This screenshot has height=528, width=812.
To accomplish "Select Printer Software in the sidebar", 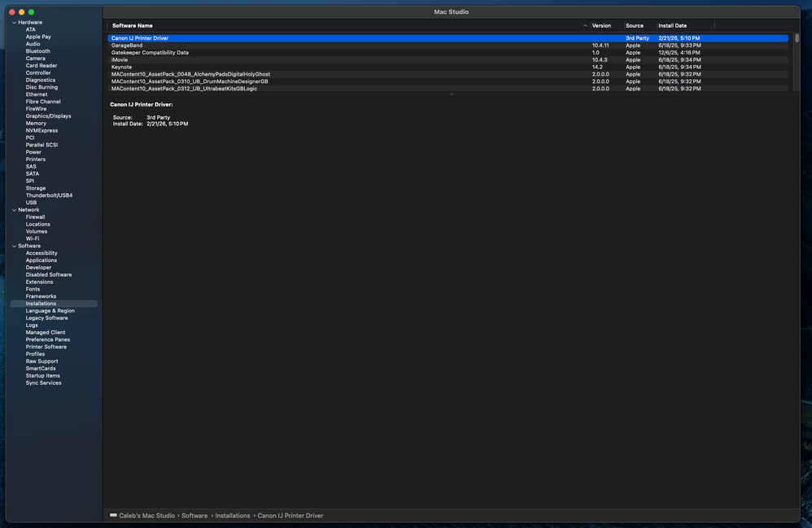I will click(x=46, y=347).
